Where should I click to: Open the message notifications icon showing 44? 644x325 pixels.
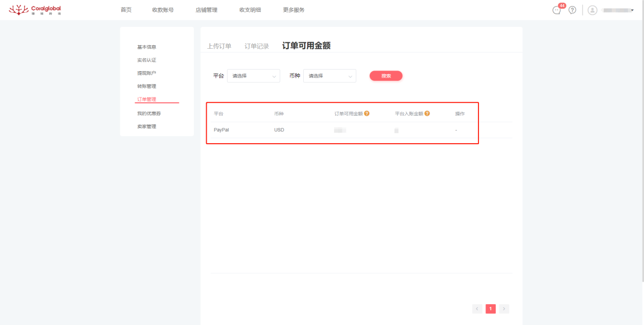pyautogui.click(x=556, y=10)
